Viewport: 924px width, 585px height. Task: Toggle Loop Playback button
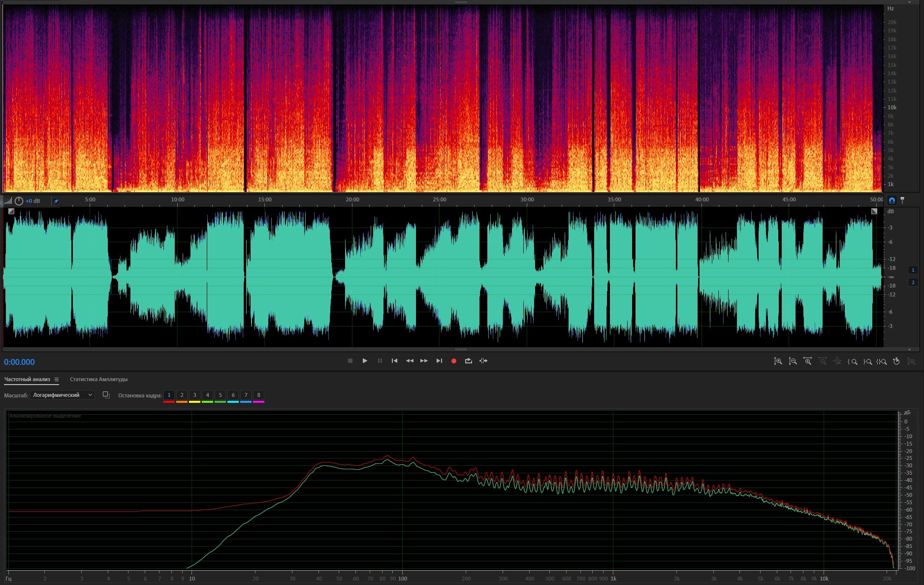pyautogui.click(x=469, y=361)
